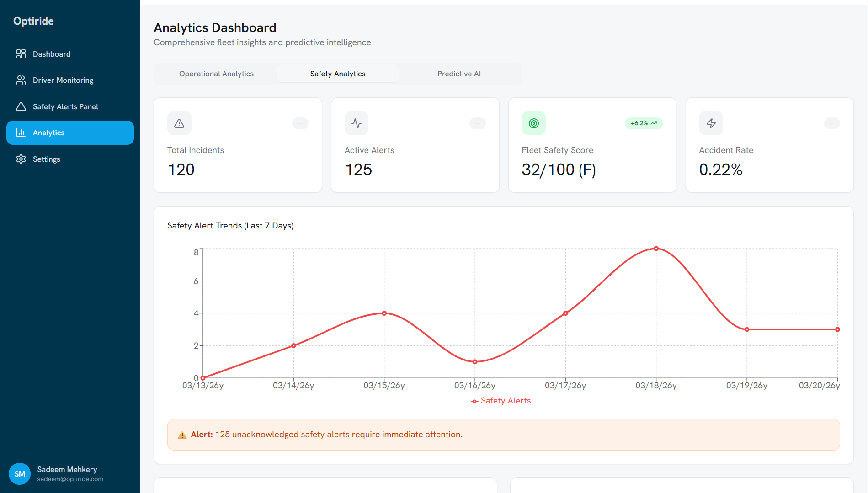Click the Settings gear icon
The image size is (868, 493).
pos(21,159)
